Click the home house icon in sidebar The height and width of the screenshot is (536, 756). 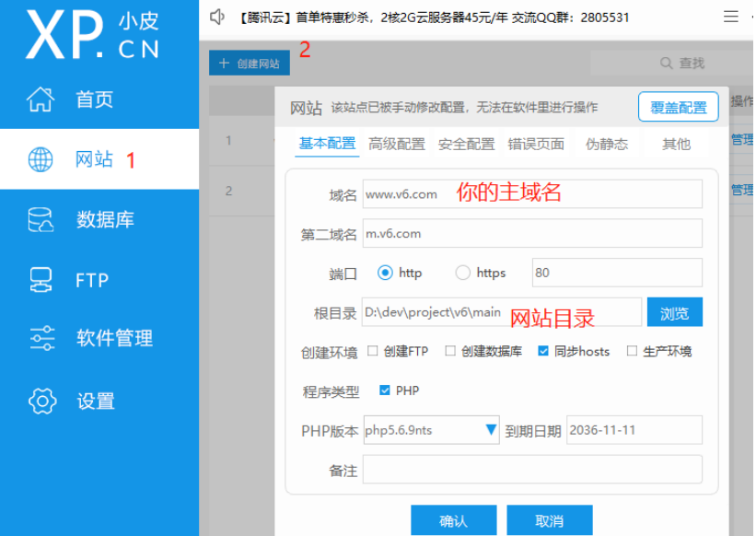point(41,99)
